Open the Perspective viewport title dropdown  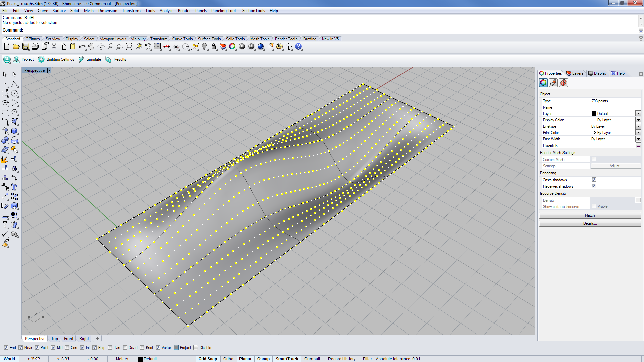tap(49, 70)
